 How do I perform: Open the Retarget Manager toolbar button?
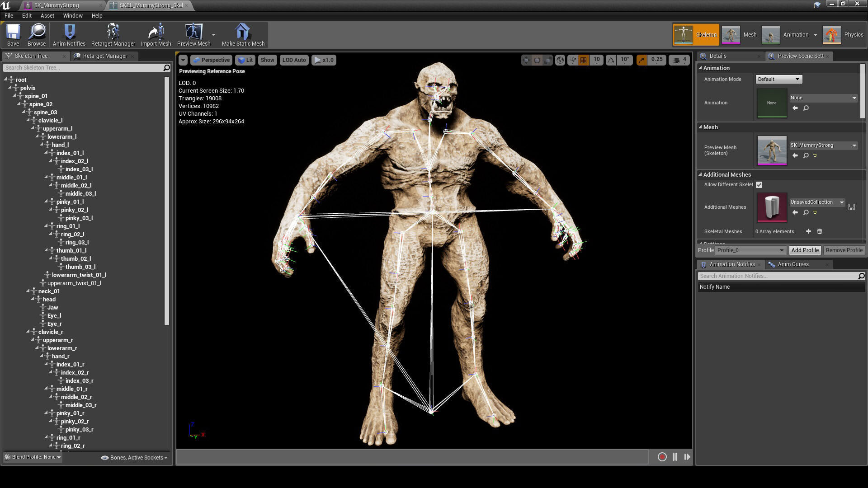(x=113, y=35)
